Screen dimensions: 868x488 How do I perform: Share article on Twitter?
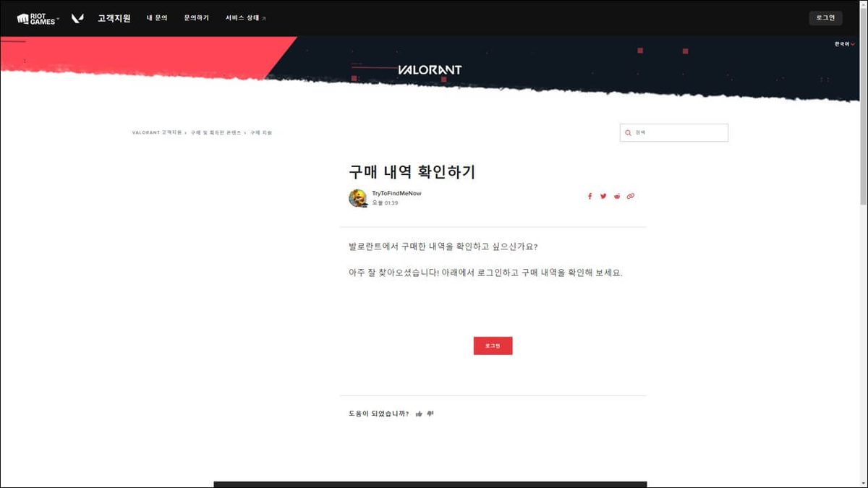click(x=603, y=196)
